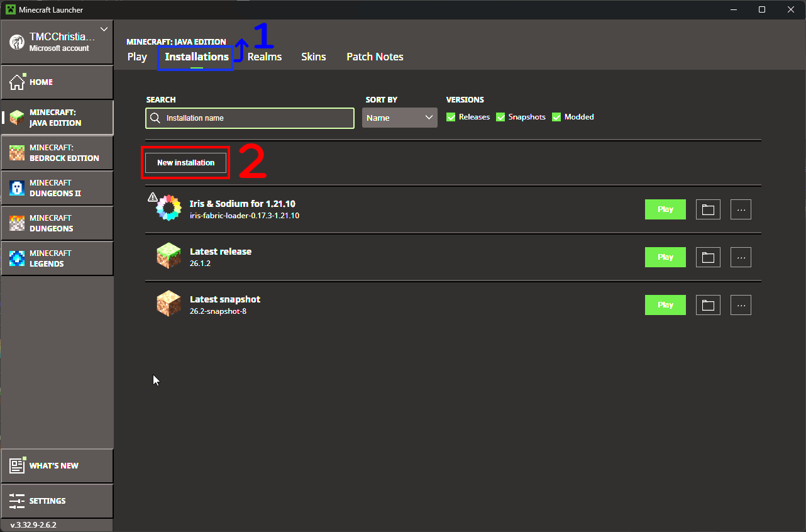The image size is (806, 532).
Task: Toggle the Modded versions checkbox
Action: point(556,117)
